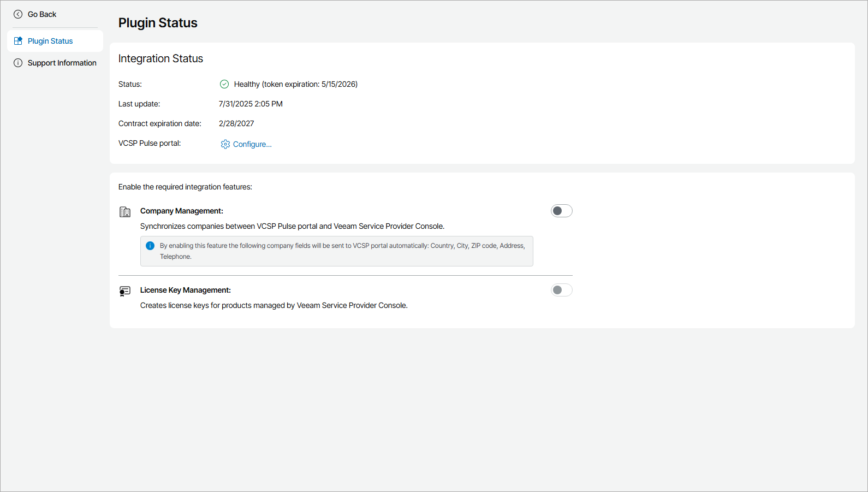Click the Healthy token expiration status text
Viewport: 868px width, 492px height.
point(295,84)
